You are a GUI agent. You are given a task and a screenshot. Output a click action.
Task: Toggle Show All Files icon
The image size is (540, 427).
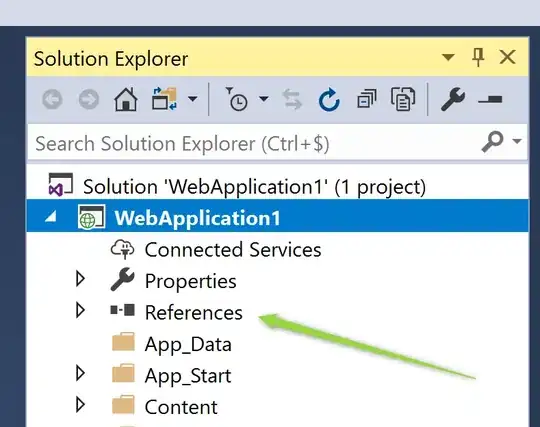pyautogui.click(x=403, y=99)
